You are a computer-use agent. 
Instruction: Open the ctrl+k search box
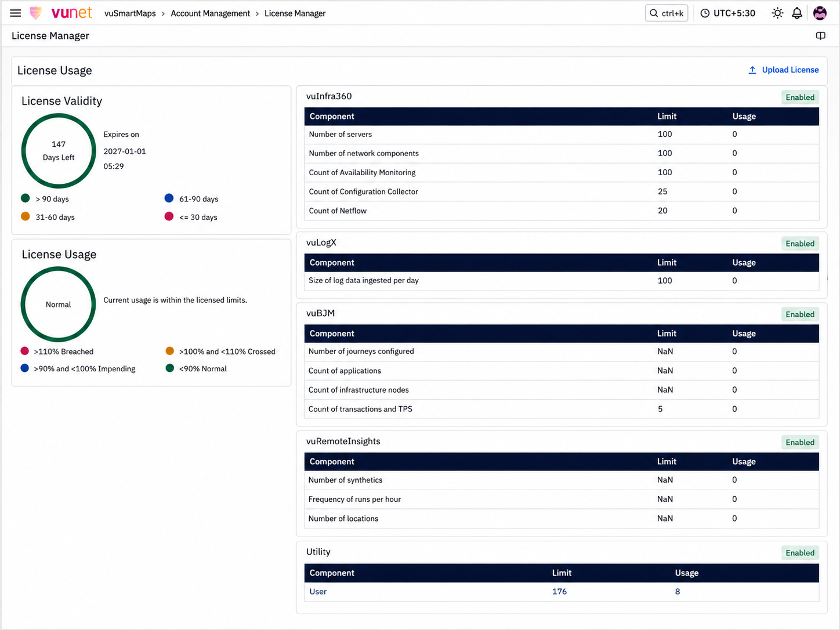pyautogui.click(x=667, y=13)
